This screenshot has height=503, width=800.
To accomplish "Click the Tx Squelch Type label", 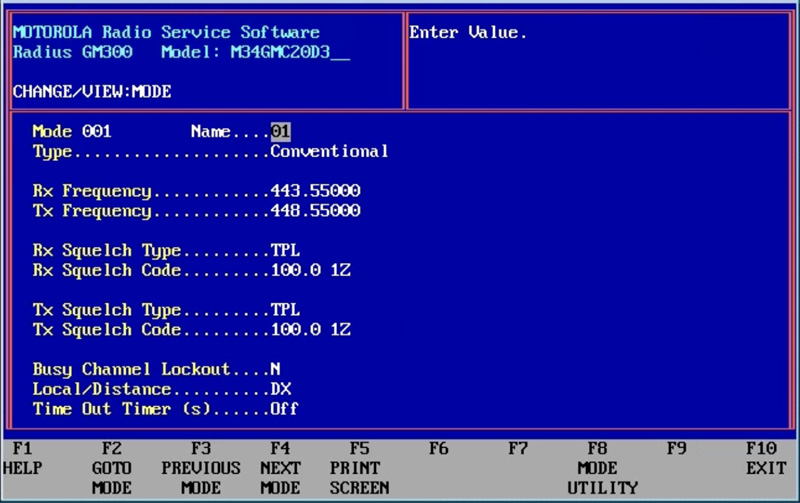I will coord(107,310).
